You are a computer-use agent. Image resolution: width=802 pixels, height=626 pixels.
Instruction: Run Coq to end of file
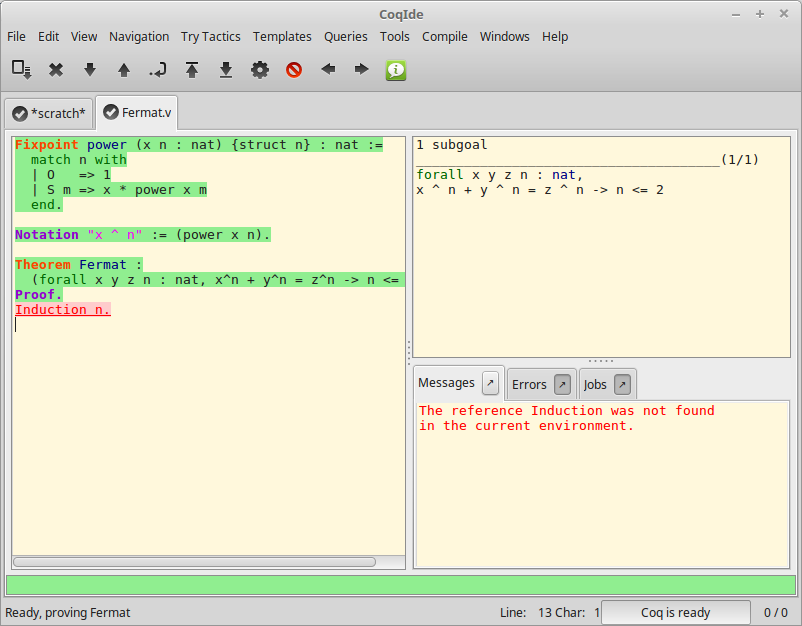[x=225, y=70]
